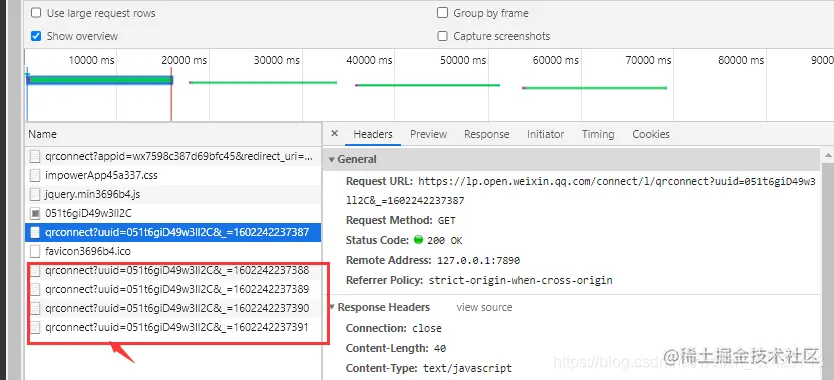This screenshot has width=834, height=380.
Task: Select the 051t6giD49w3Il2C image request
Action: click(173, 213)
